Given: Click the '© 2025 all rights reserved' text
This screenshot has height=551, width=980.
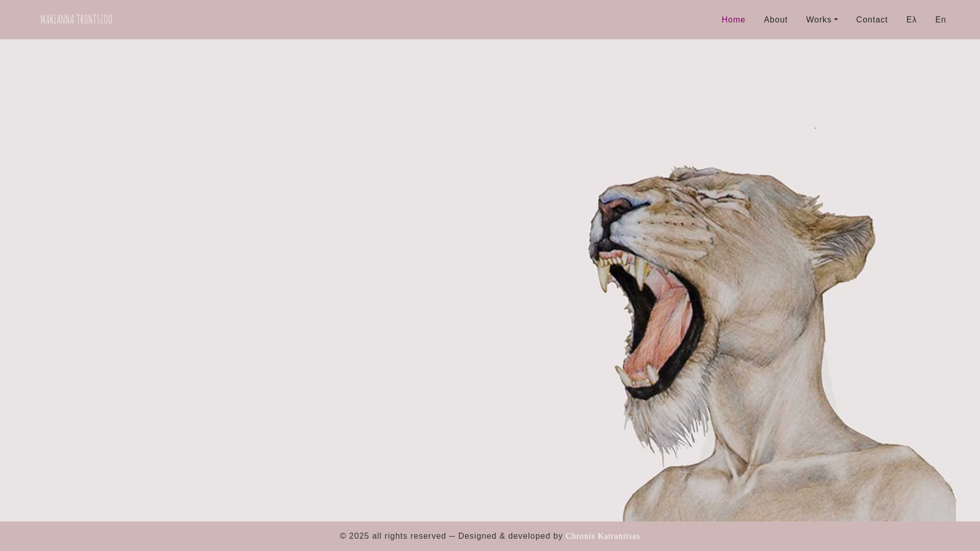Looking at the screenshot, I should [393, 536].
